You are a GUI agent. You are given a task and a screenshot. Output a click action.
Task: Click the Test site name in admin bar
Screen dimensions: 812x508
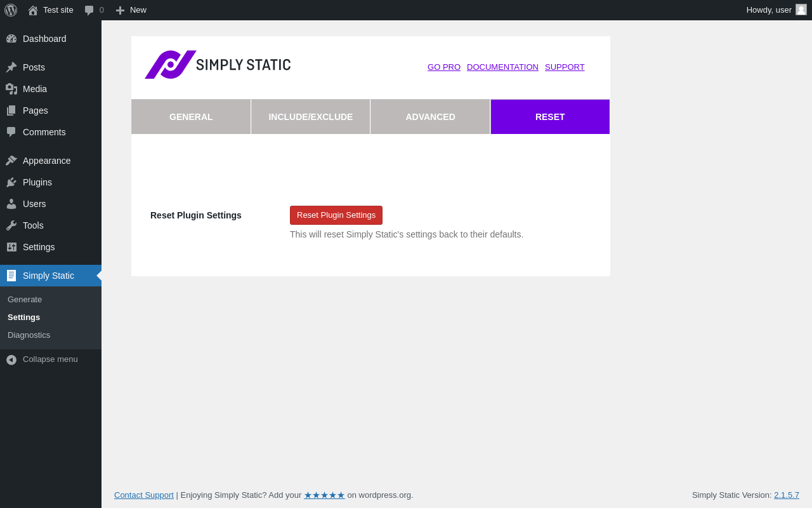click(x=58, y=10)
